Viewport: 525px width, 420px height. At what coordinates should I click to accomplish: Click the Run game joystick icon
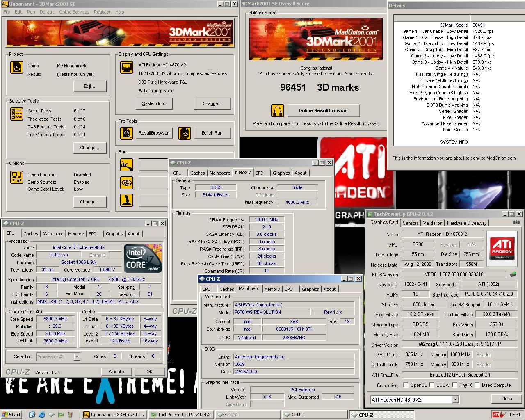coord(127,200)
